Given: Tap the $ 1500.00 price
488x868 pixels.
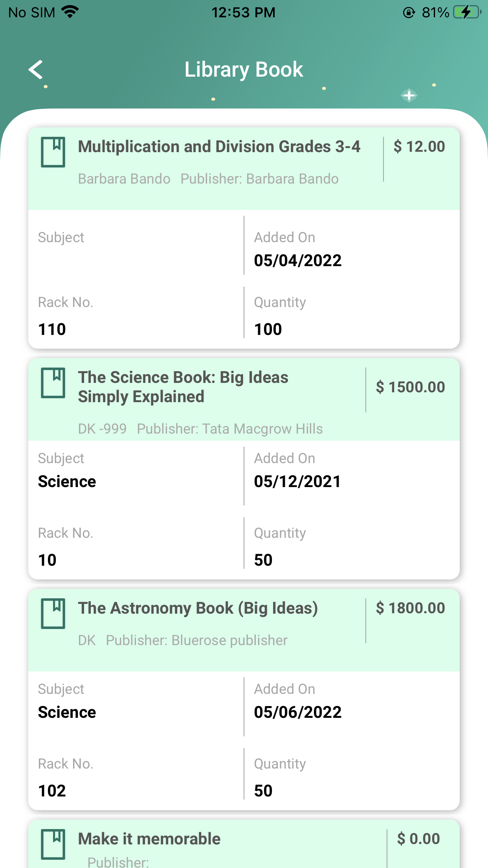Looking at the screenshot, I should (410, 387).
